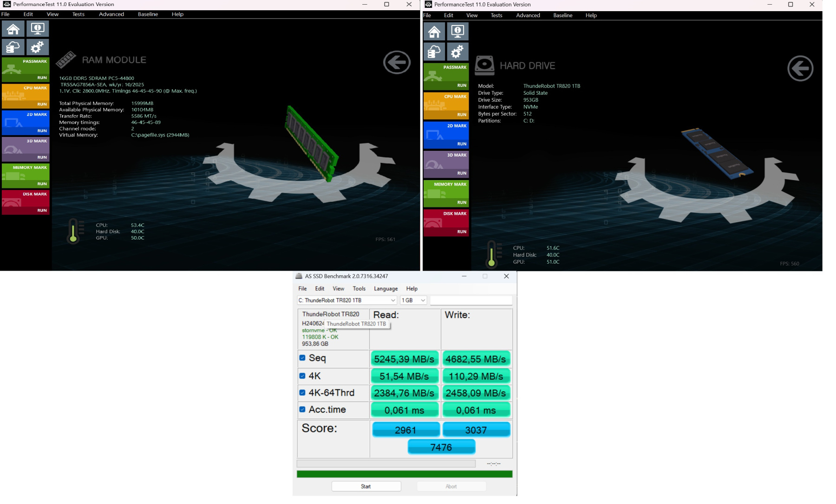Click the empty text field beside 1 GB
The width and height of the screenshot is (836, 504).
[470, 300]
